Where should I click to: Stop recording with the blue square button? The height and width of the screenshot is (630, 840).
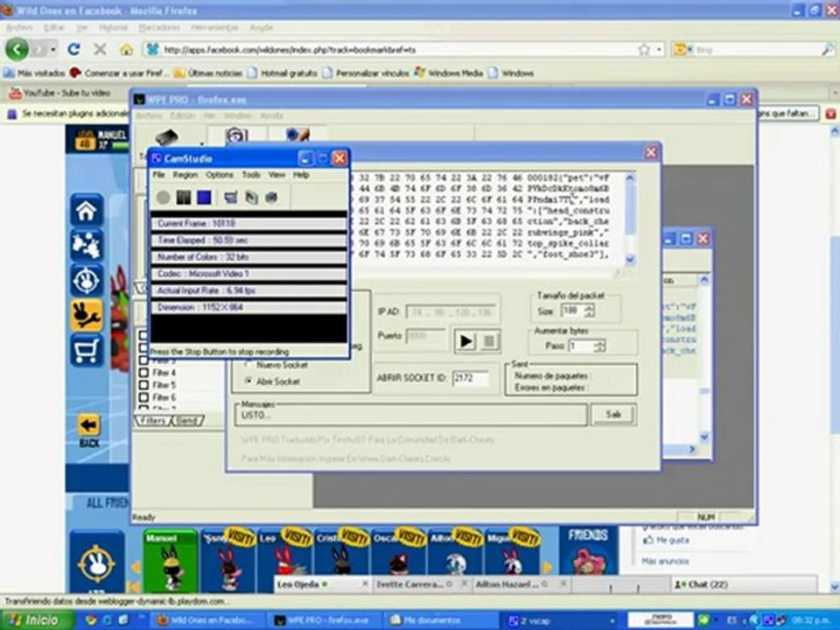pos(204,198)
